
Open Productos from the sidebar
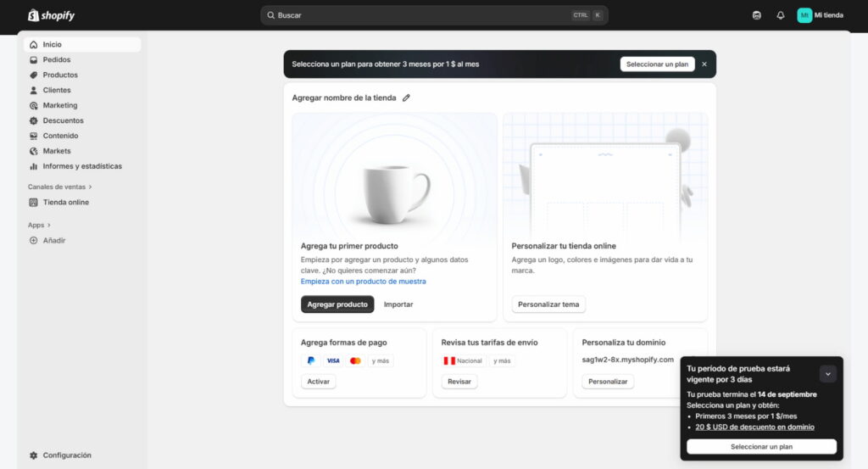tap(60, 75)
